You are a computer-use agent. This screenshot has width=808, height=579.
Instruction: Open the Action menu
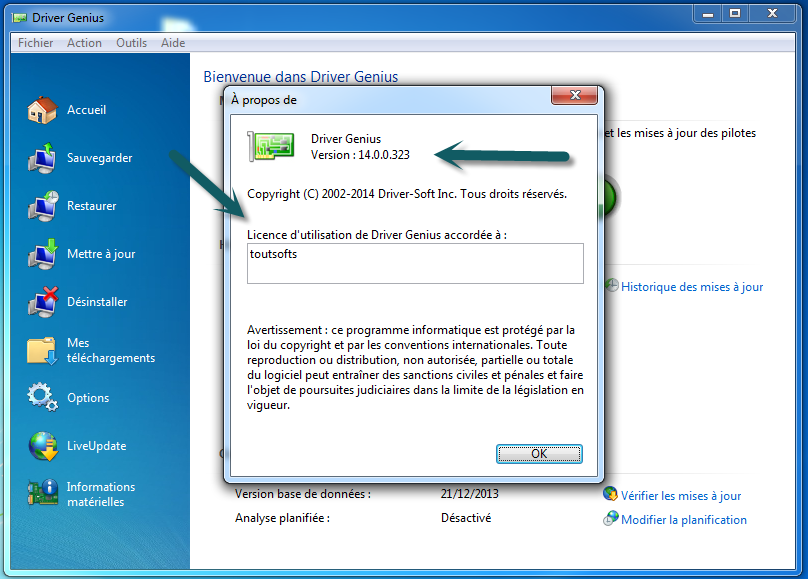[x=84, y=43]
